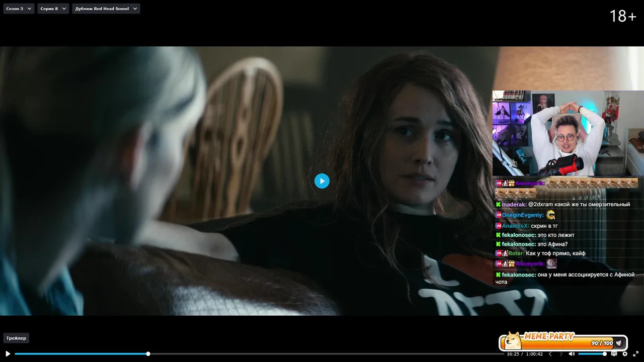
Task: Go to next episode arrow
Action: 561,354
